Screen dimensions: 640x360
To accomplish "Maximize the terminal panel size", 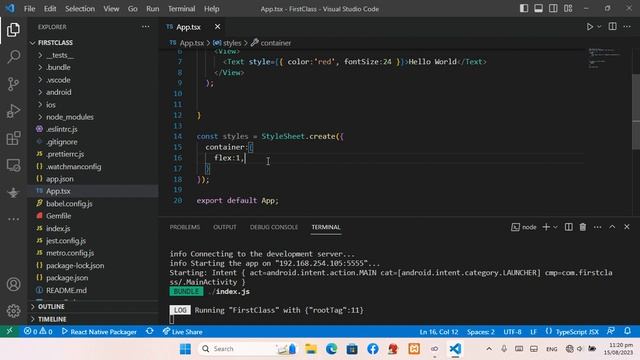I will (612, 227).
